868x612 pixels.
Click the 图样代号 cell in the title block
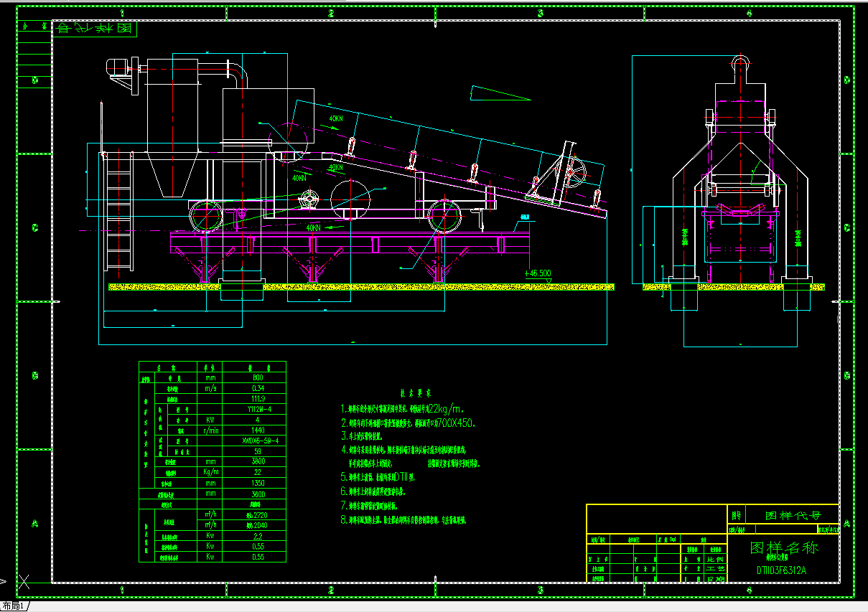[792, 515]
